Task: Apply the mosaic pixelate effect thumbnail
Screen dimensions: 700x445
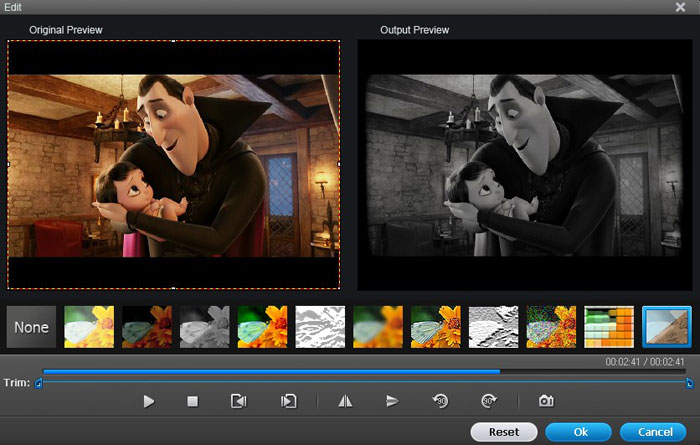Action: point(609,327)
